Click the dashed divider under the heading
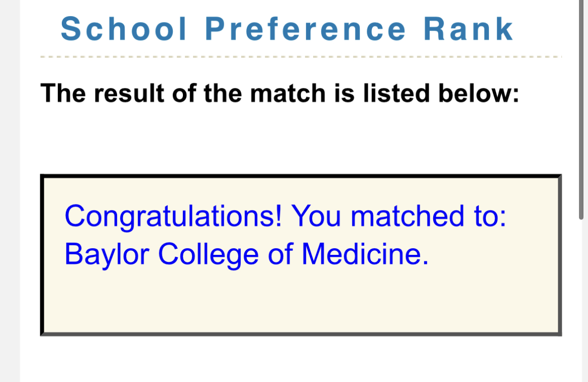The width and height of the screenshot is (588, 382). pos(301,57)
